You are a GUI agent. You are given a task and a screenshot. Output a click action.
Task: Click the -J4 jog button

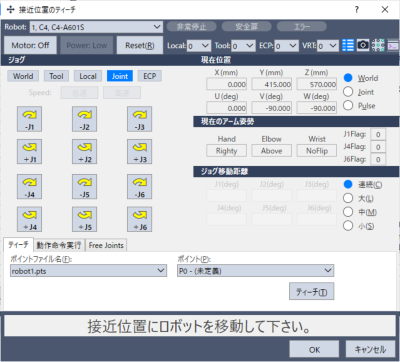point(30,186)
